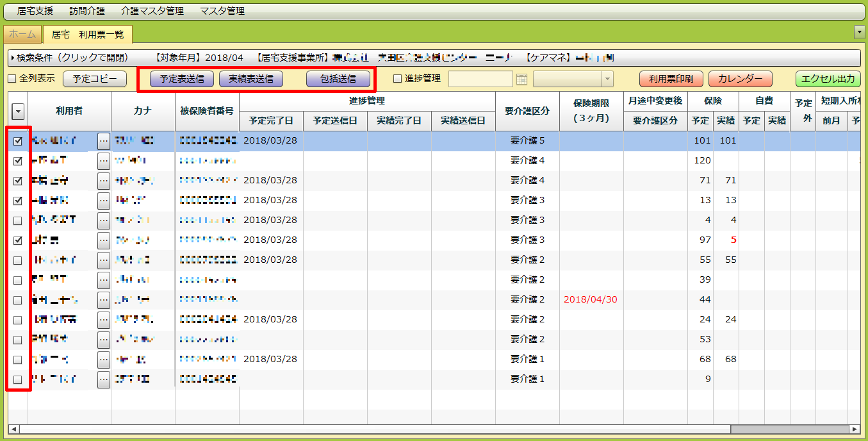This screenshot has width=868, height=441.
Task: Open the tab list arrow at top right
Action: (860, 32)
